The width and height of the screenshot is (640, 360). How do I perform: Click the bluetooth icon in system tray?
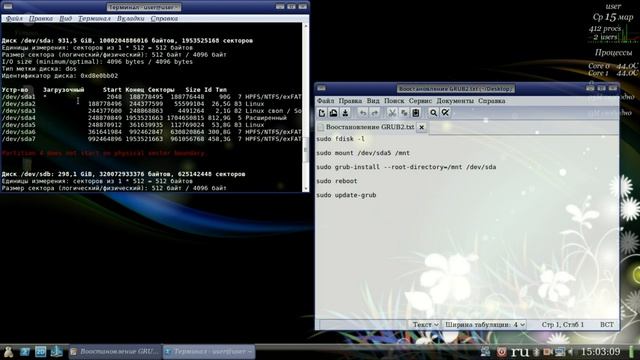(x=537, y=351)
